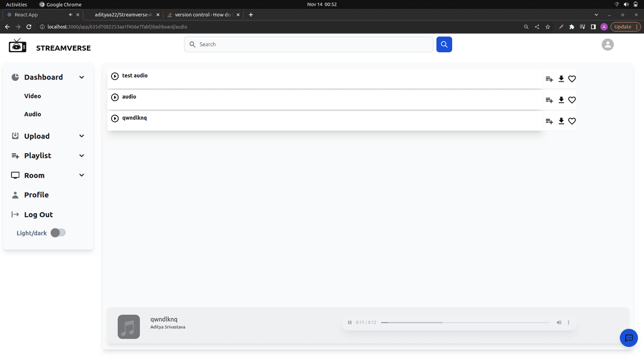
Task: Open tab search dropdown arrow
Action: pos(596,15)
